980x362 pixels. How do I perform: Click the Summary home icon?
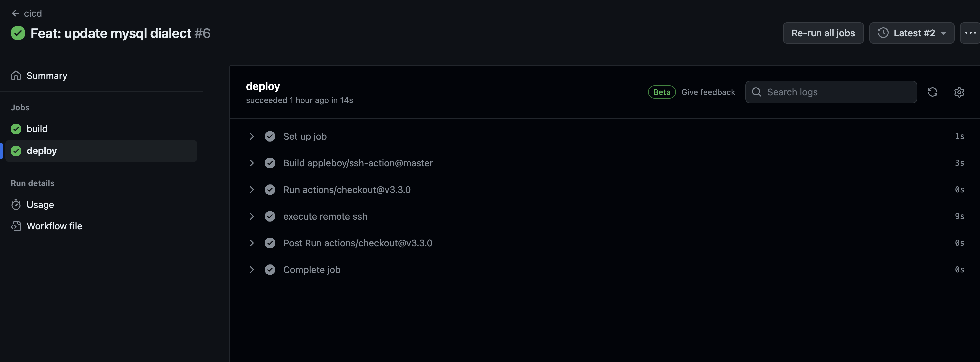pos(16,76)
